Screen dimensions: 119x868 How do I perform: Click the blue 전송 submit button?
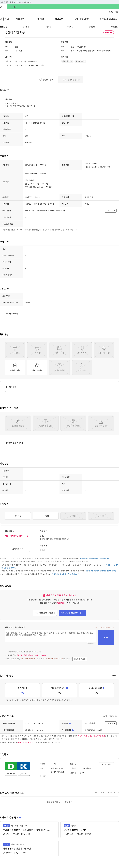tap(106, 638)
